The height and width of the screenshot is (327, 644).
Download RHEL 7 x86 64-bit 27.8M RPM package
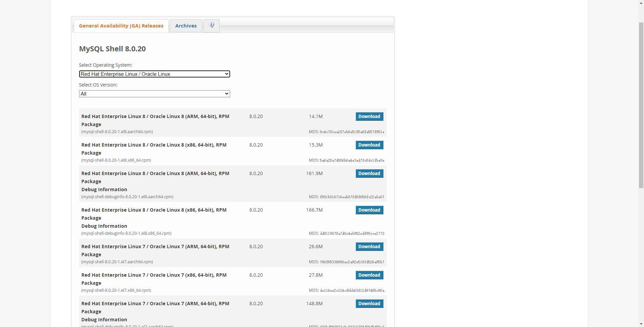(x=369, y=275)
